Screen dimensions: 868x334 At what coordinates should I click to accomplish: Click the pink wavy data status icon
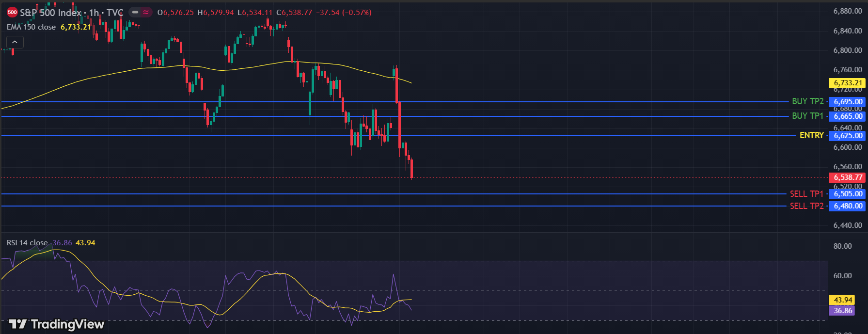pos(146,13)
